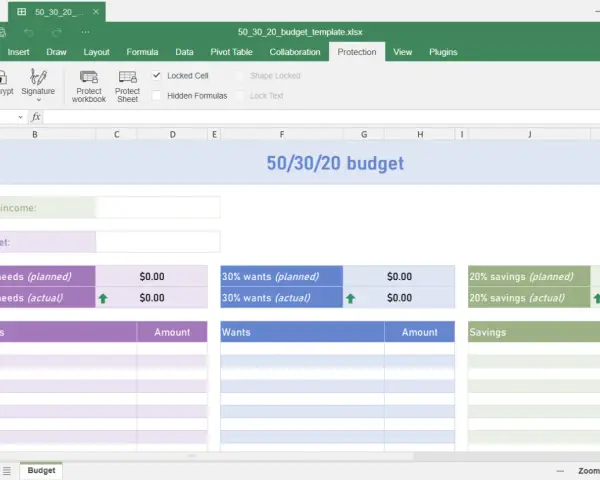Switch to the Formula tab
The image size is (600, 480).
coord(142,52)
